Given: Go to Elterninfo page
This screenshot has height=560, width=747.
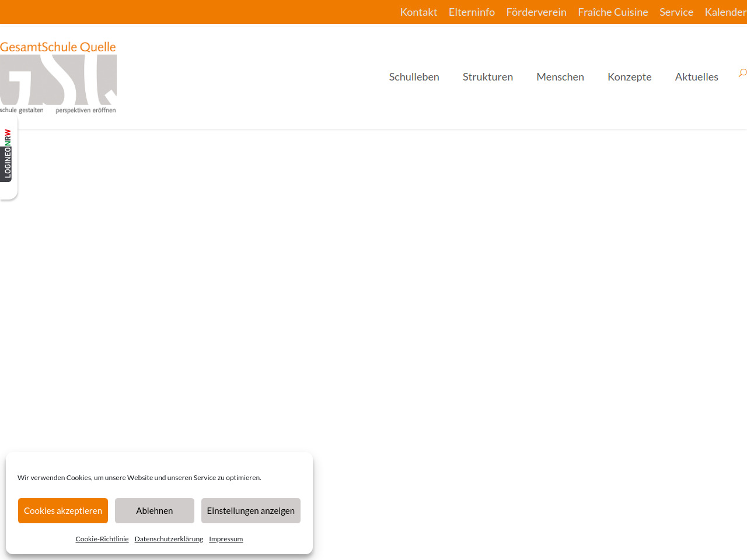Looking at the screenshot, I should [472, 12].
